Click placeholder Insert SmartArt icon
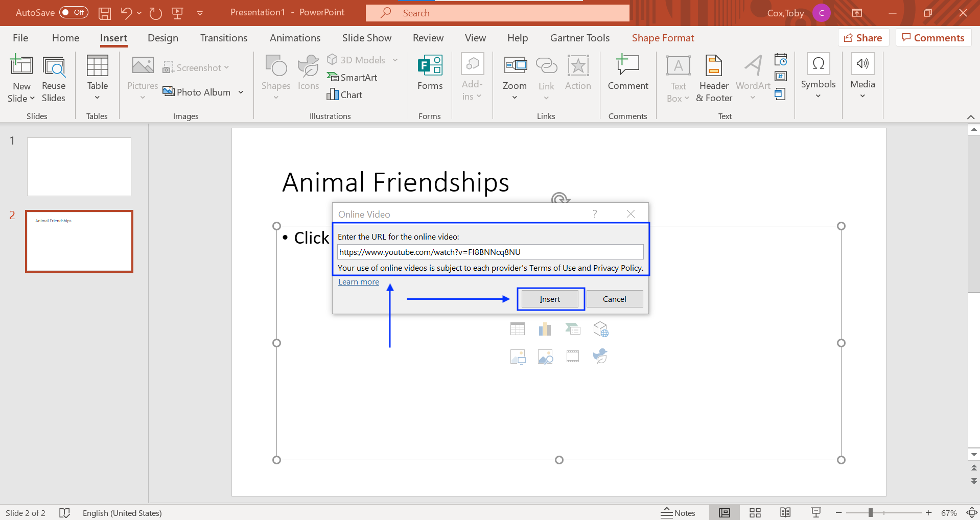980x520 pixels. (x=573, y=329)
